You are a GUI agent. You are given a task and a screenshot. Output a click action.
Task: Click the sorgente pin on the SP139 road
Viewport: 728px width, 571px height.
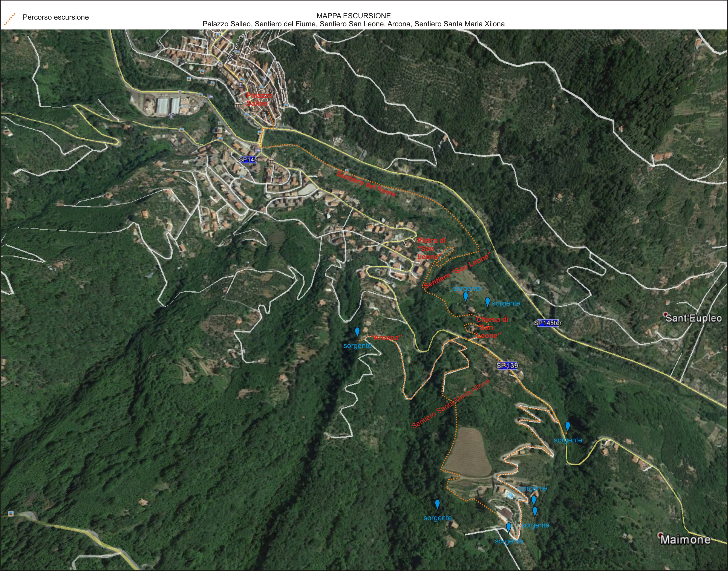tap(567, 427)
